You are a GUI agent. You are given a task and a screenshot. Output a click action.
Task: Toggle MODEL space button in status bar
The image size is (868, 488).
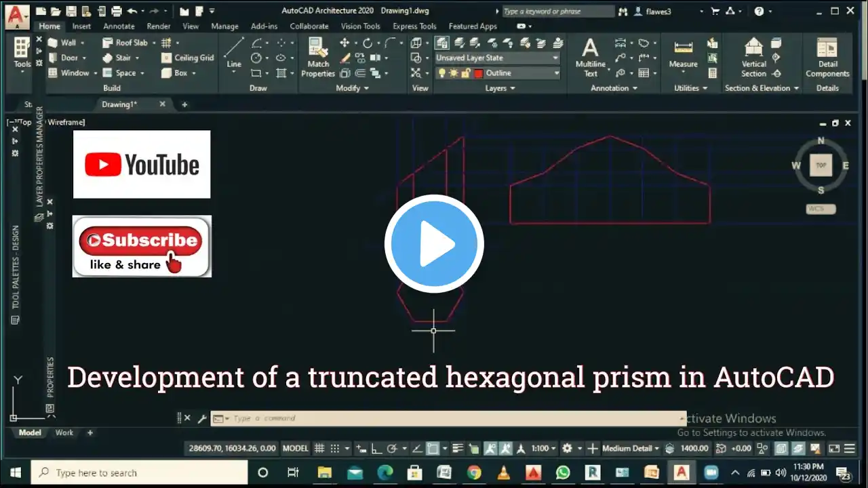tap(295, 448)
